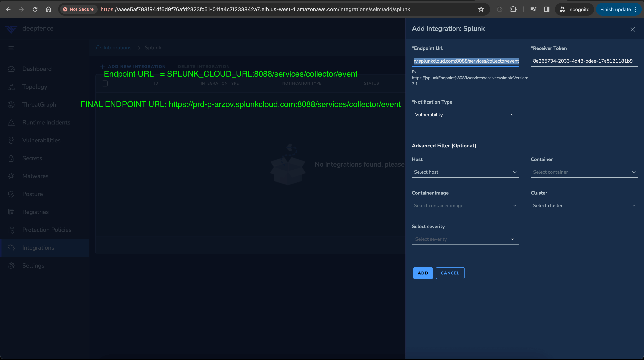Click the ID column header
Viewport: 644px width, 360px height.
click(x=156, y=83)
